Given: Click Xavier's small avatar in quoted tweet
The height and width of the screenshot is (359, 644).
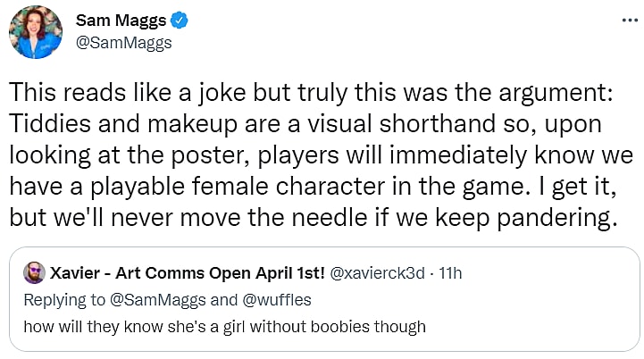Looking at the screenshot, I should click(x=34, y=271).
